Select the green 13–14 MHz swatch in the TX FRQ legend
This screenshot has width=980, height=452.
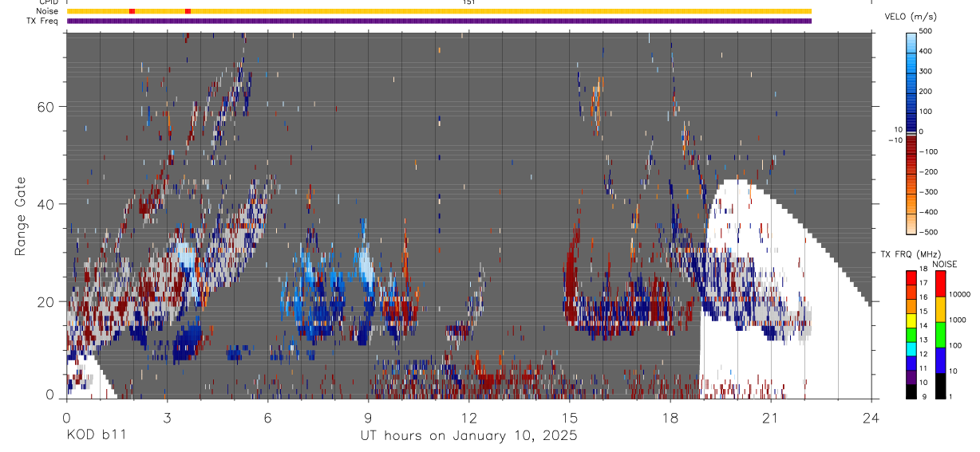[x=911, y=334]
